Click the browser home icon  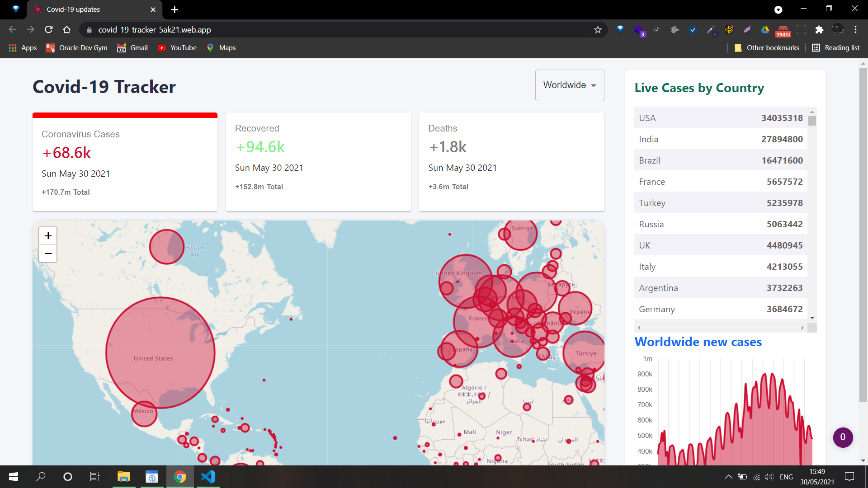[67, 30]
